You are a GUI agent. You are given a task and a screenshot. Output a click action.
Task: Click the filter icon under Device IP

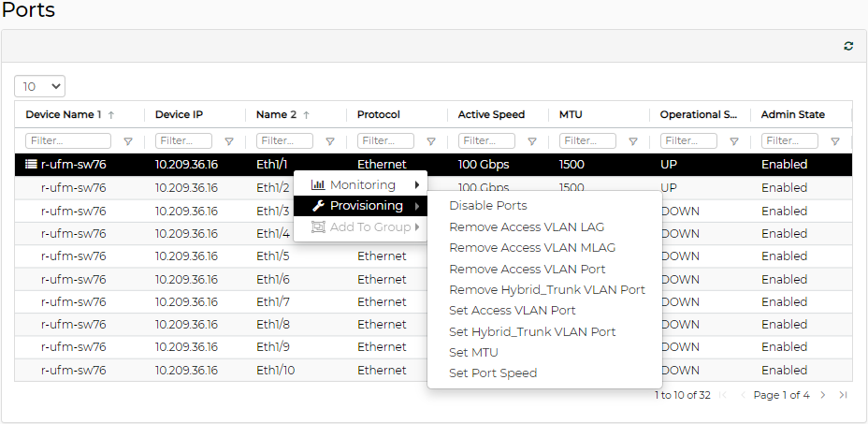[x=229, y=141]
